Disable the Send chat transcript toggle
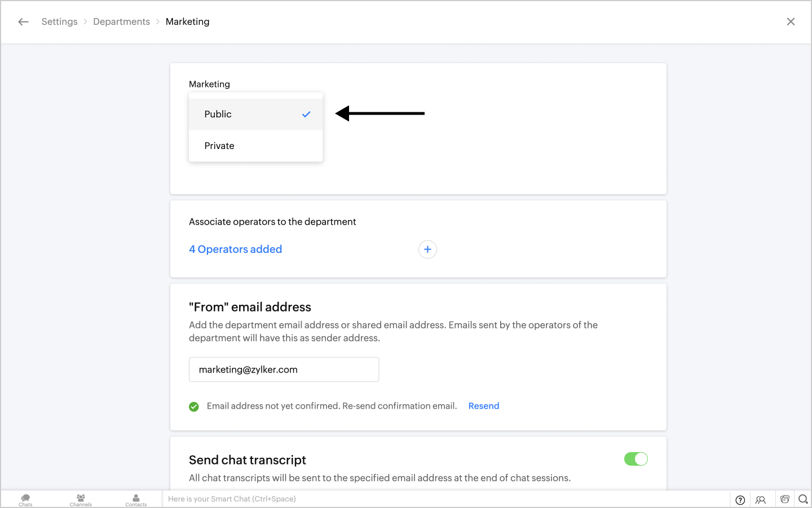812x508 pixels. pos(636,459)
